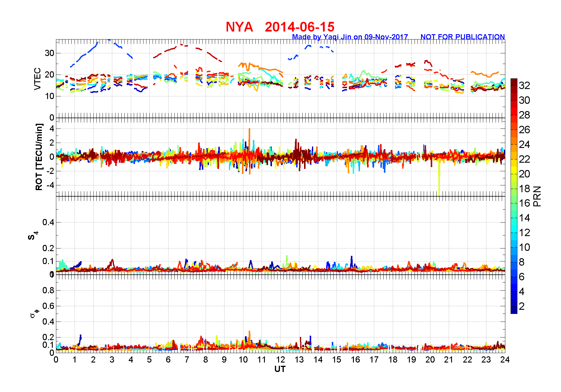
Task: Click the UT axis tick label "19"
Action: (411, 360)
